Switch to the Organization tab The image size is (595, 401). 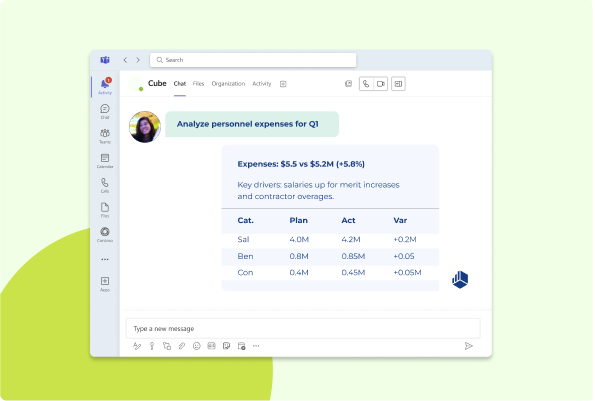pos(228,84)
